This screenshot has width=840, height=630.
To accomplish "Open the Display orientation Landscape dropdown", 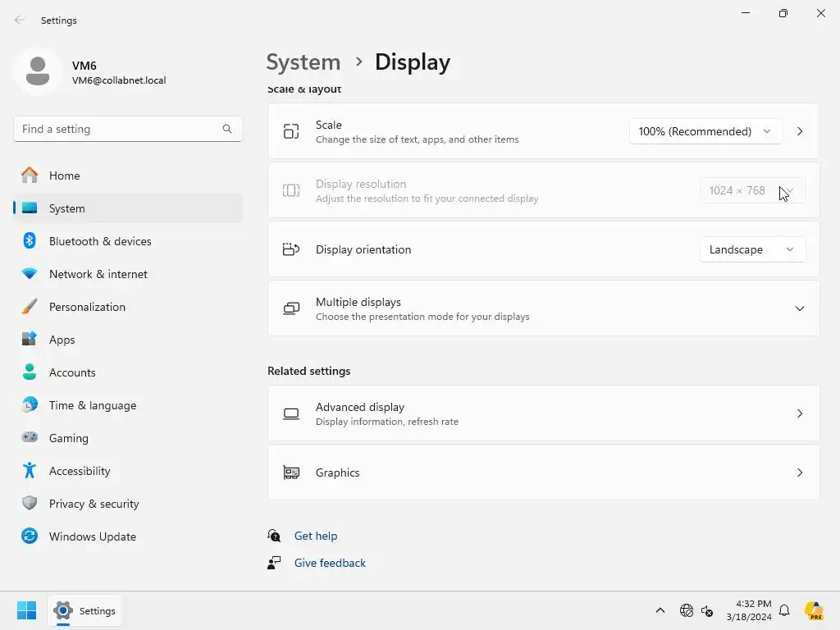I will [x=751, y=249].
